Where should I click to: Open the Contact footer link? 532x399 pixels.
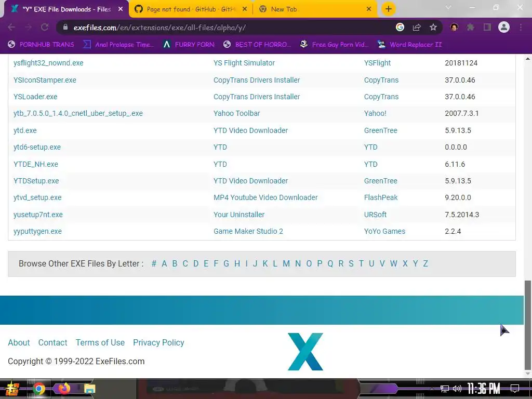(52, 343)
